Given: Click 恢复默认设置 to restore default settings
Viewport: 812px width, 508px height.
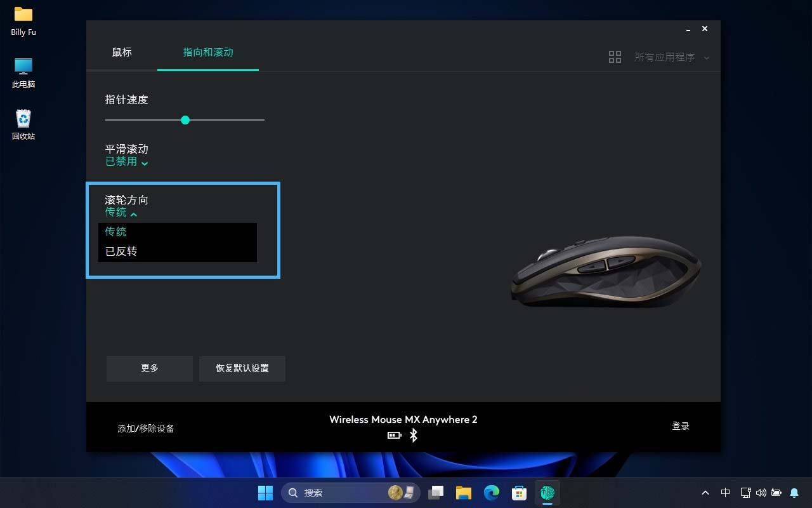Looking at the screenshot, I should click(x=242, y=368).
